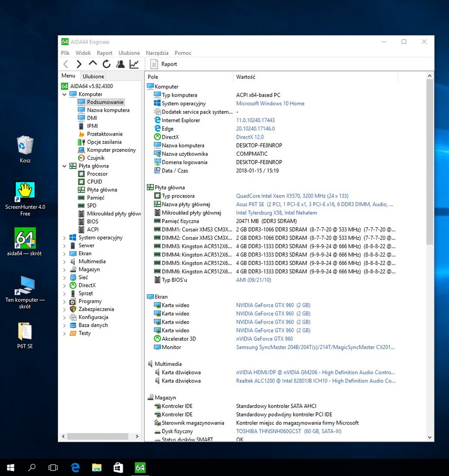Click the Pole column header

coord(189,77)
